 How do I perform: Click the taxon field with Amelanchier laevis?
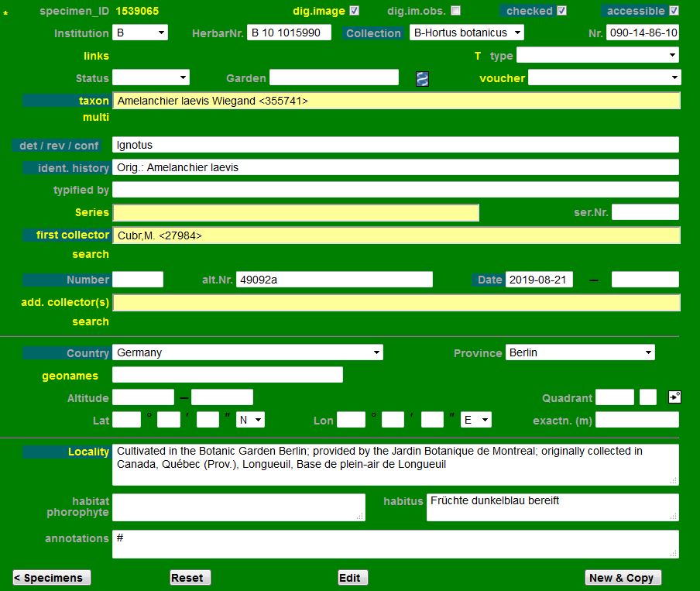tap(396, 101)
